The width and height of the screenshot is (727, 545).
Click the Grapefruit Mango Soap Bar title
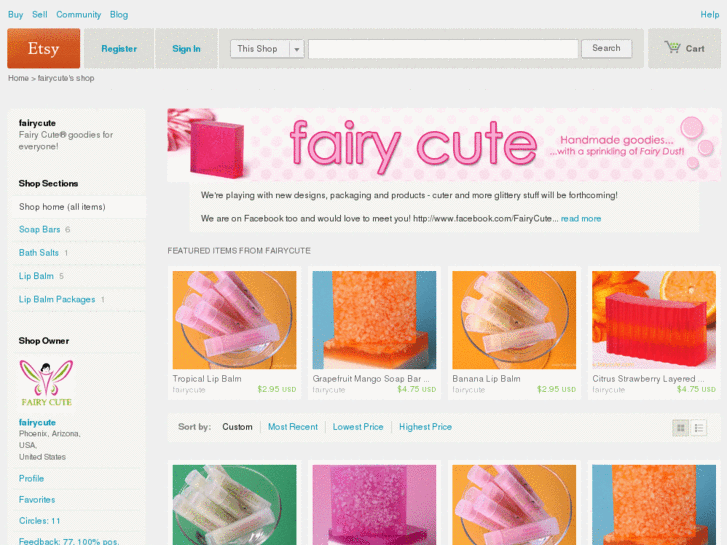tap(371, 378)
